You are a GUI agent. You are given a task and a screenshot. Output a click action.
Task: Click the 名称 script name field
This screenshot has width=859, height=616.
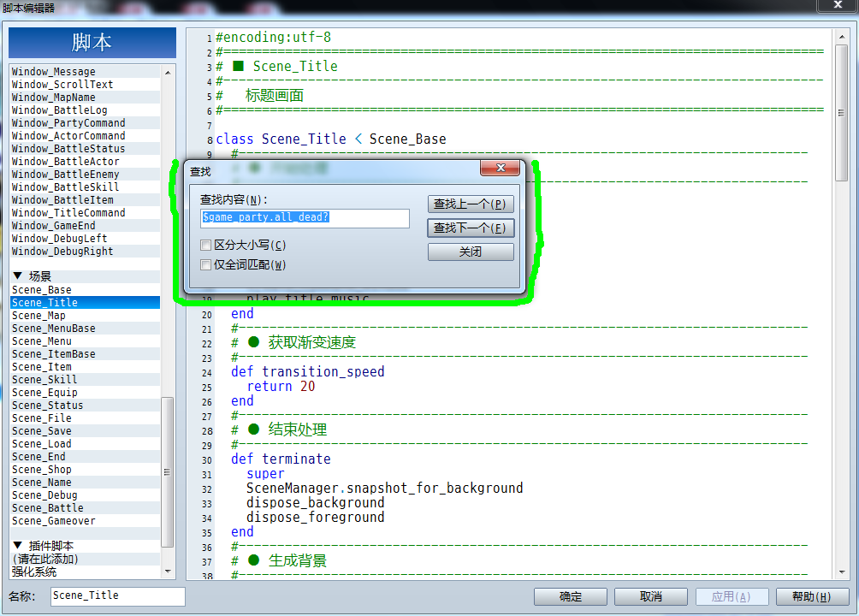click(118, 595)
